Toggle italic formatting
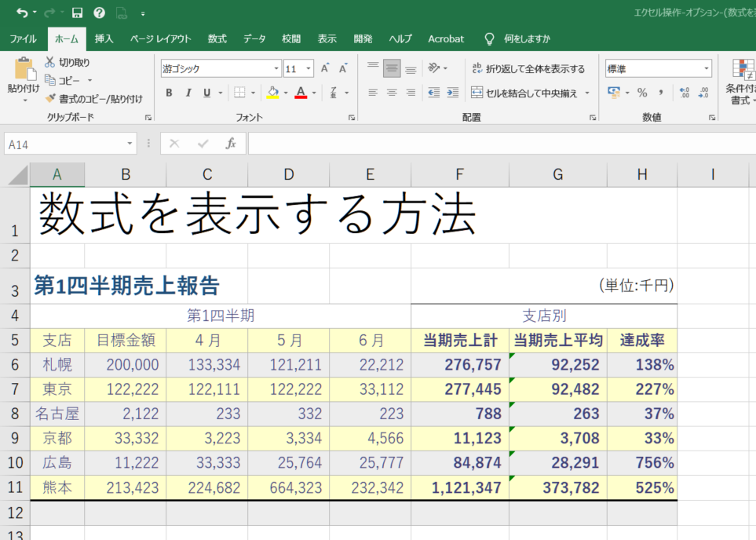 [x=188, y=93]
